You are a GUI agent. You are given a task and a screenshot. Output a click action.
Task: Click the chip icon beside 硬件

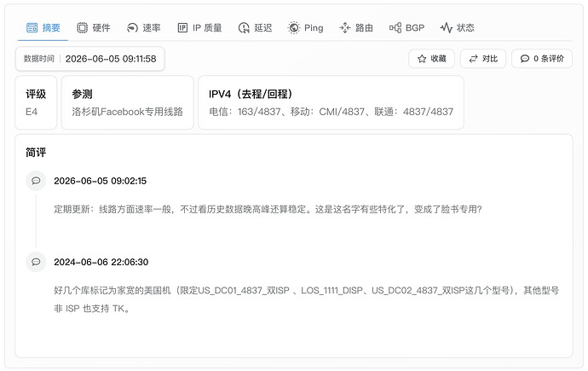[82, 28]
